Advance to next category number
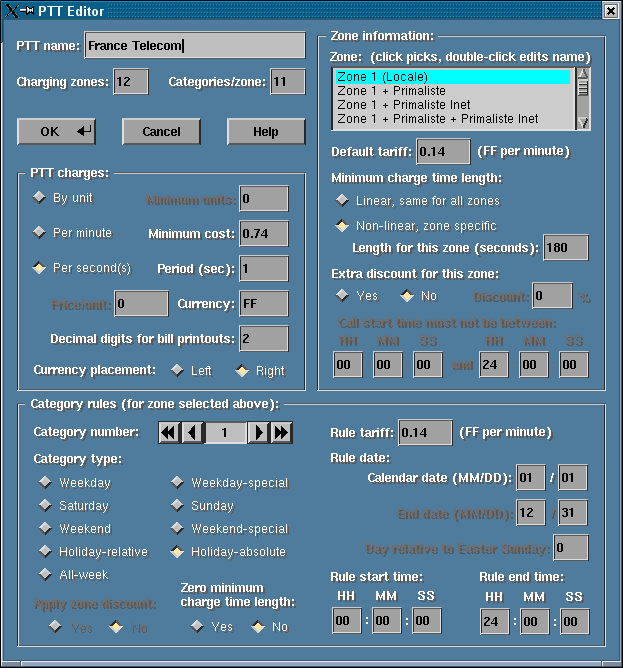 pyautogui.click(x=258, y=433)
